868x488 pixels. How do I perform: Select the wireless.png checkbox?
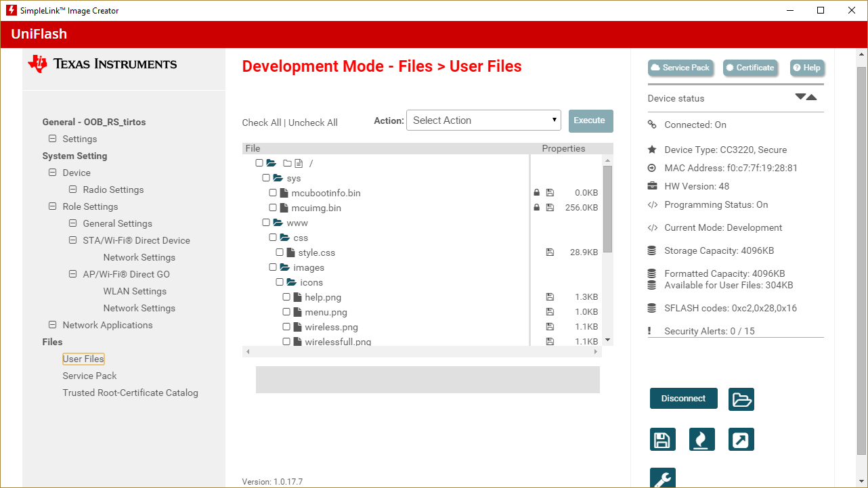286,327
